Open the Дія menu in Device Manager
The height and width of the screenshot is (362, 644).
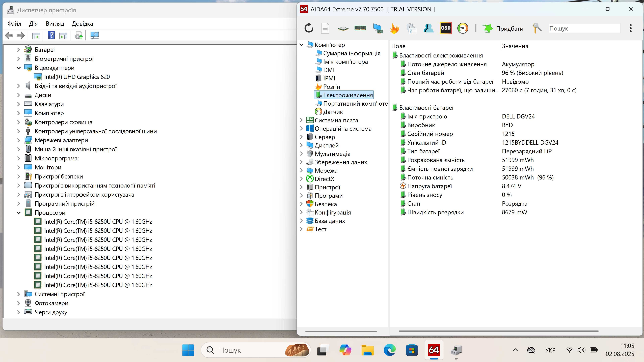[33, 24]
